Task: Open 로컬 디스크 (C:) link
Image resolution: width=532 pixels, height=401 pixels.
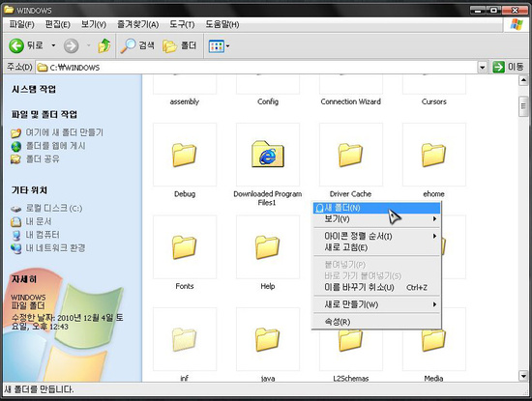Action: (54, 208)
